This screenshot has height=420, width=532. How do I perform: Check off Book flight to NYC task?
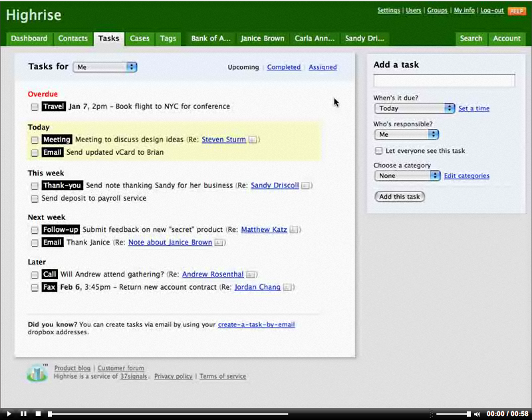(x=35, y=107)
